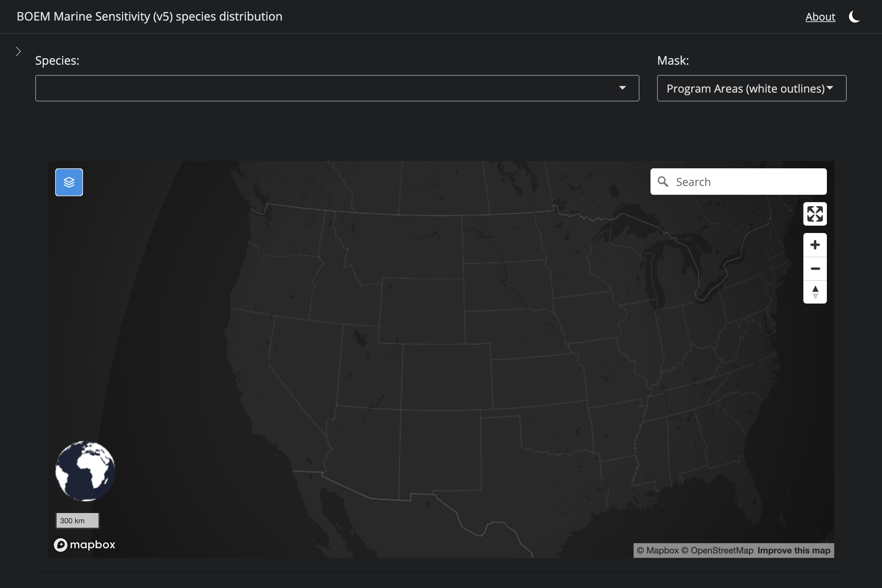Open the © Mapbox attribution link
This screenshot has height=588, width=882.
click(x=658, y=551)
